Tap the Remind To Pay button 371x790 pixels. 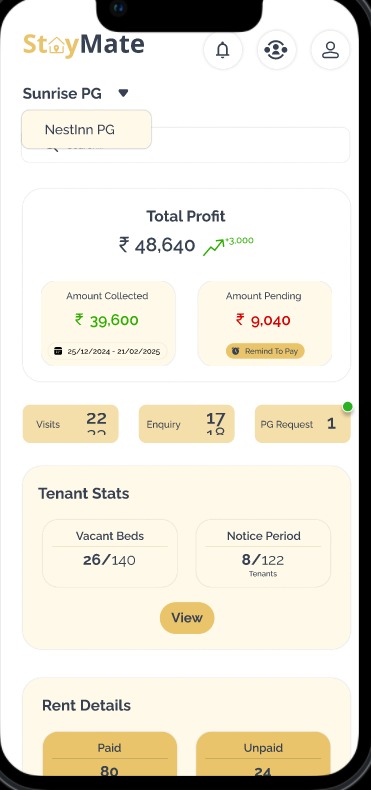265,351
